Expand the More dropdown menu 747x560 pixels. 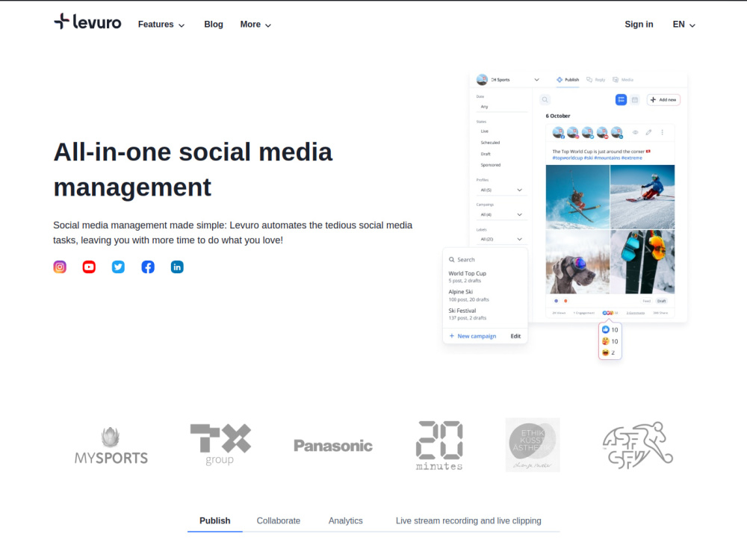pyautogui.click(x=255, y=25)
